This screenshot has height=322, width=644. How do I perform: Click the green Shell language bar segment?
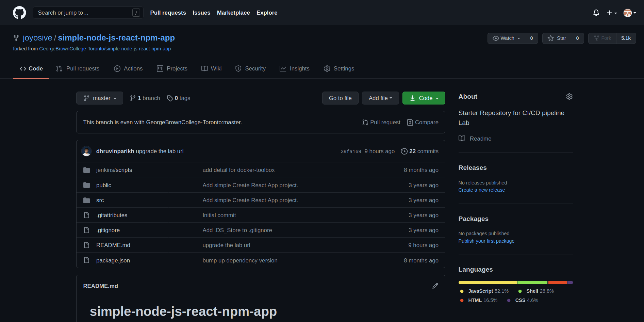coord(532,283)
